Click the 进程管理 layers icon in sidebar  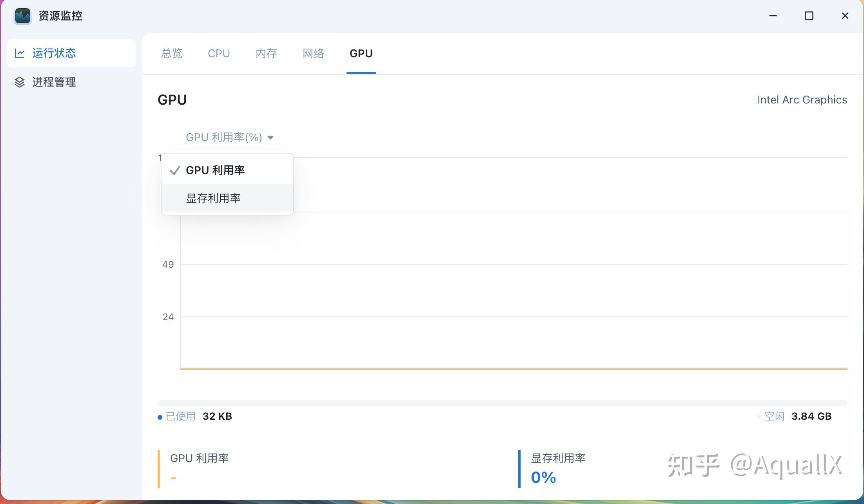click(x=20, y=82)
